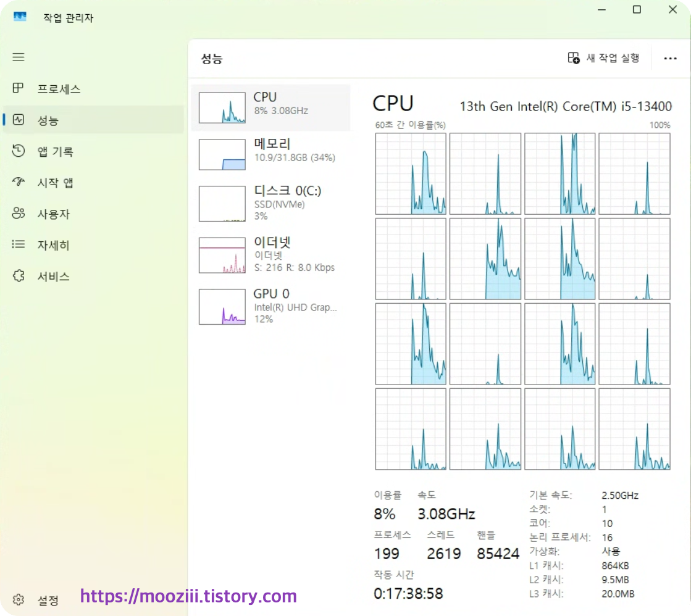Click the last logical processor graph
This screenshot has width=691, height=616.
pyautogui.click(x=635, y=429)
